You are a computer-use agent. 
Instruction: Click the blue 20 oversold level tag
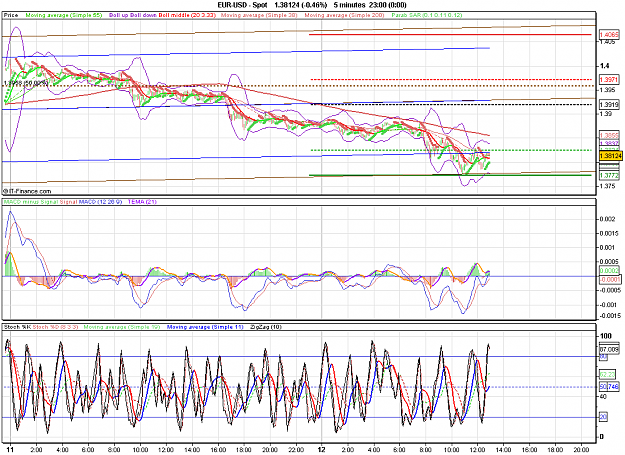(603, 417)
